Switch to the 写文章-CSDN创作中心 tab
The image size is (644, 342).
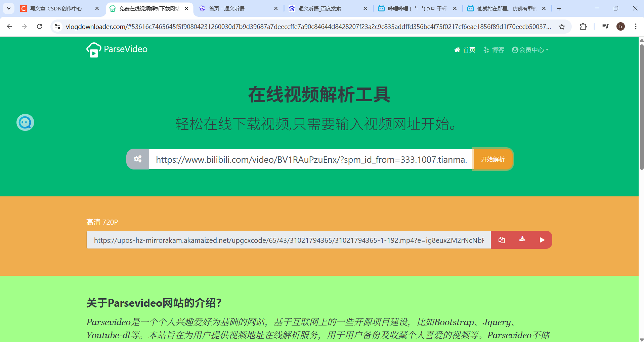coord(55,8)
